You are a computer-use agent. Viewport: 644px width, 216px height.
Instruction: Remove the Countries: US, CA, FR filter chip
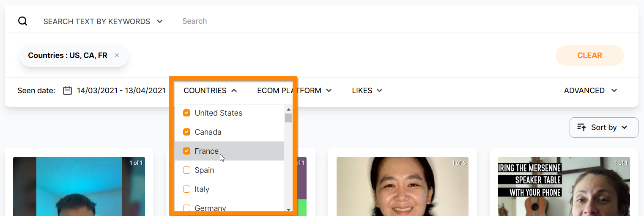pyautogui.click(x=117, y=55)
